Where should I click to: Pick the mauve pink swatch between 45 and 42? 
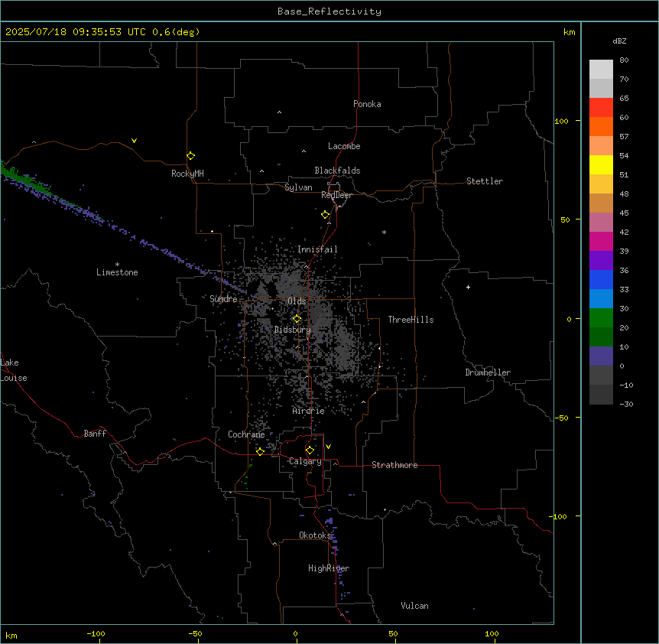tap(601, 222)
